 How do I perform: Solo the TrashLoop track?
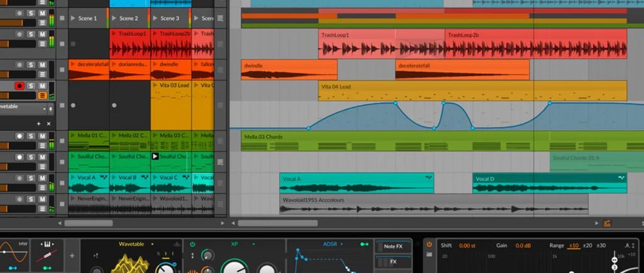(x=31, y=34)
